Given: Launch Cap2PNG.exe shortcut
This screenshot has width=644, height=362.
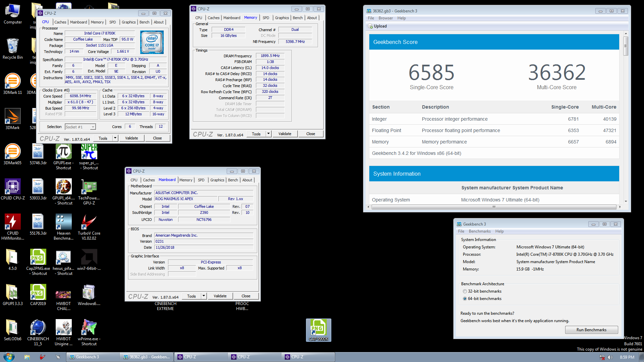Looking at the screenshot, I should click(x=38, y=262).
